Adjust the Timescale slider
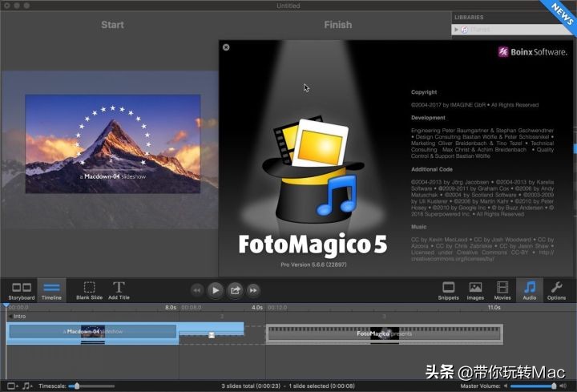This screenshot has width=577, height=392. [76, 386]
